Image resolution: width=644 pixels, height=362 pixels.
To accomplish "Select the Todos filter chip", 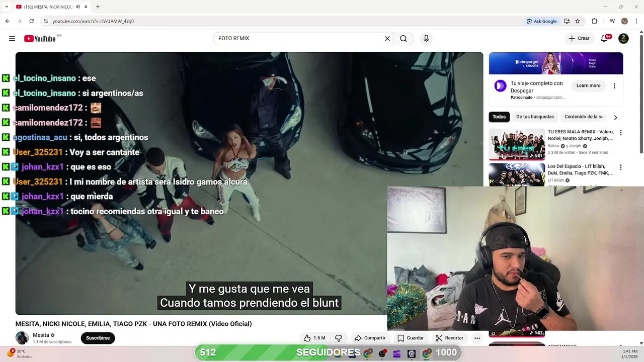I will 499,117.
